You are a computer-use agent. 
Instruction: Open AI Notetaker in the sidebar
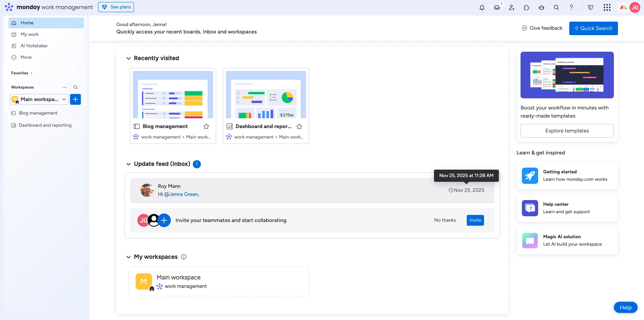tap(46, 46)
